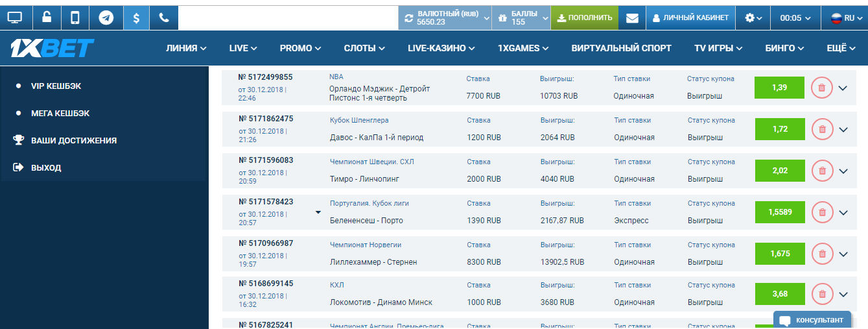Open МЕГА КЕШБЭК sidebar link
This screenshot has width=868, height=329.
pos(60,113)
